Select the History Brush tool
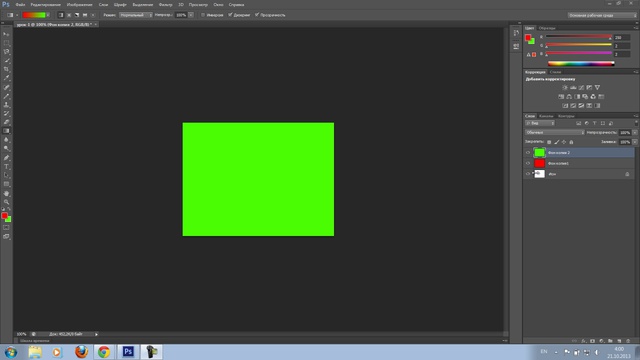This screenshot has width=640, height=360. click(6, 113)
